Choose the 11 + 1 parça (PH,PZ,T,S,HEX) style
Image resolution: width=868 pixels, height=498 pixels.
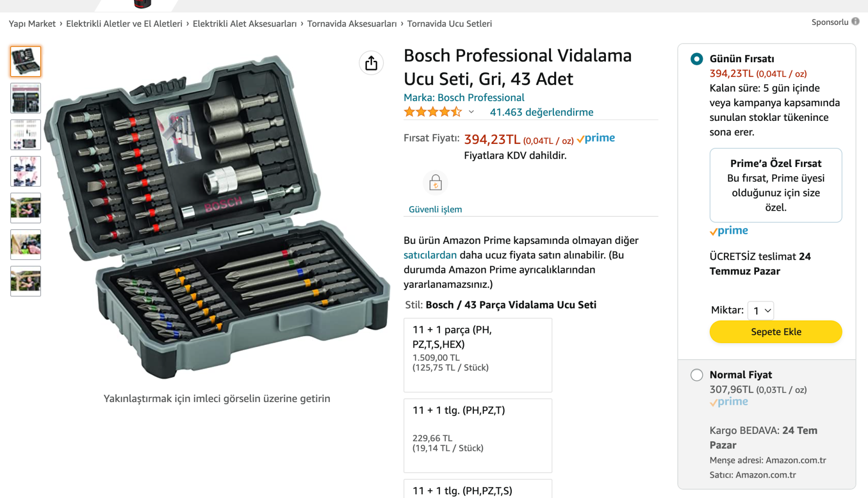[x=478, y=355]
